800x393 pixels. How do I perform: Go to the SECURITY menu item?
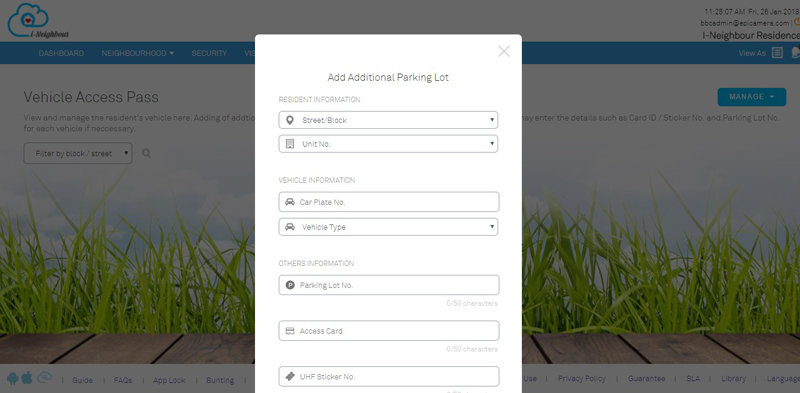209,53
